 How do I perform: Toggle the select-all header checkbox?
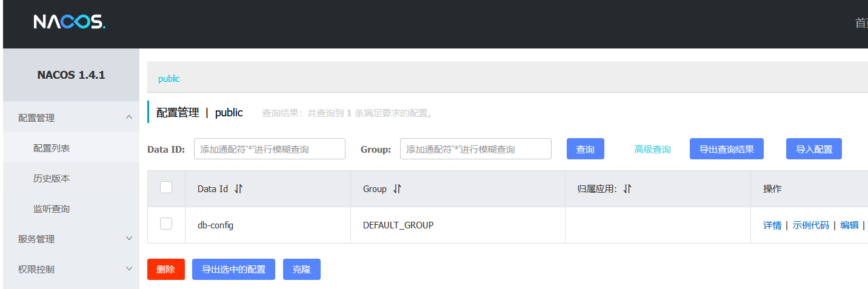[166, 188]
